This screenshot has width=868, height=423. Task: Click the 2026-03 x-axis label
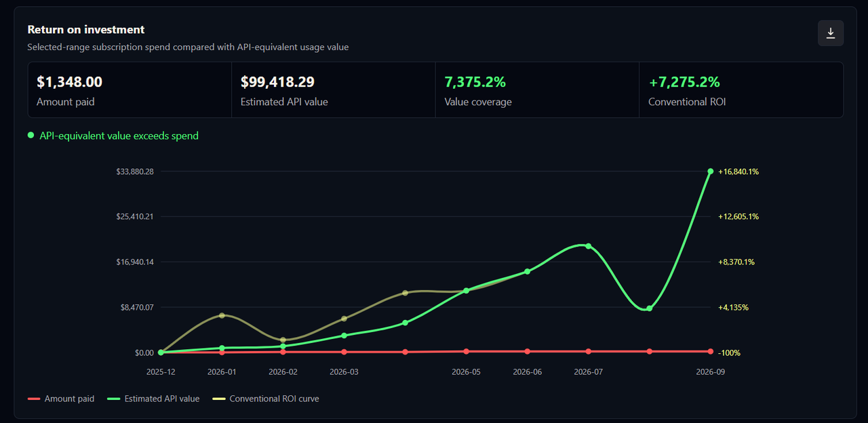coord(344,371)
